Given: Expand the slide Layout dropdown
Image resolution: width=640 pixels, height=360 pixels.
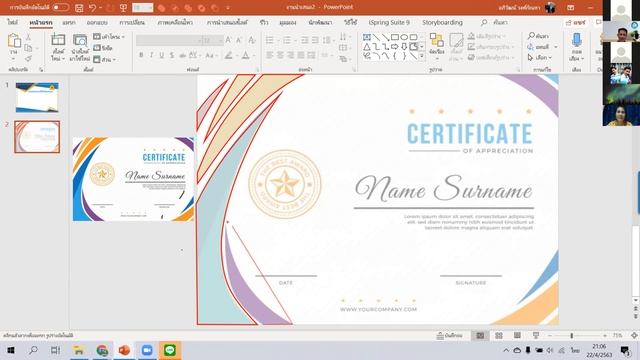Looking at the screenshot, I should click(109, 37).
